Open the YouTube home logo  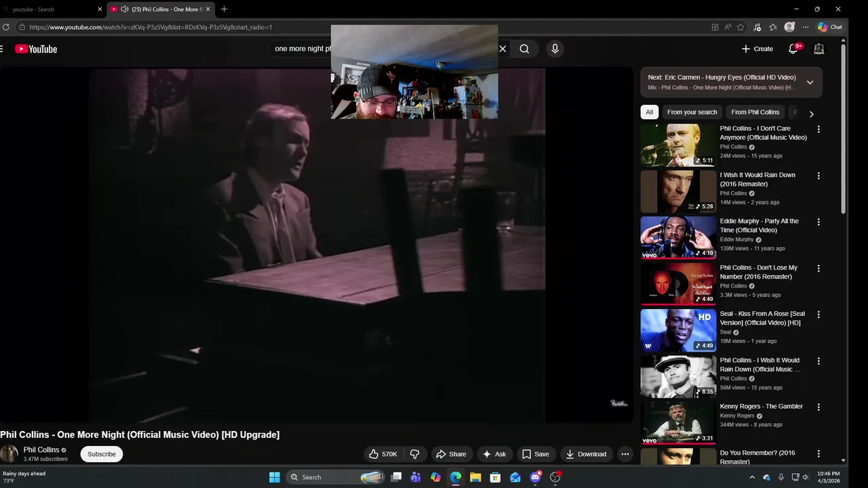36,49
